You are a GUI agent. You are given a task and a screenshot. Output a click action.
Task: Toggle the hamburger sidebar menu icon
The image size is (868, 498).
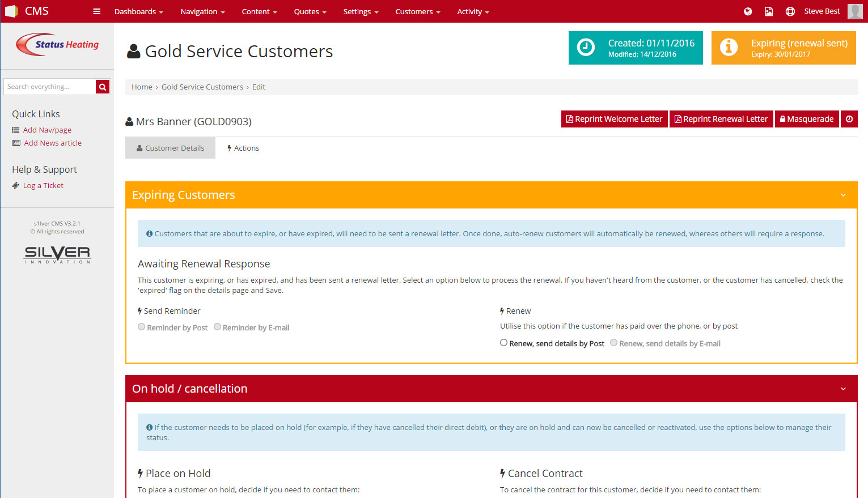(x=97, y=11)
